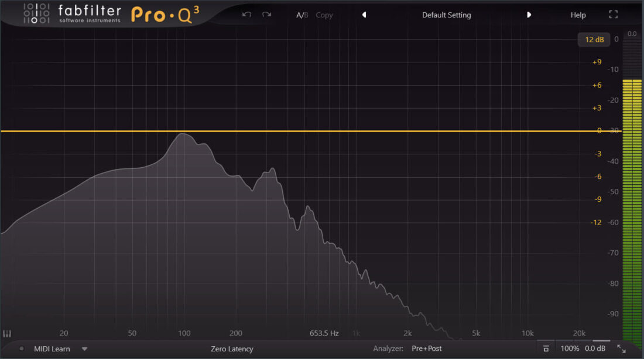Click the Pro-Q 3 product logo

pyautogui.click(x=165, y=15)
